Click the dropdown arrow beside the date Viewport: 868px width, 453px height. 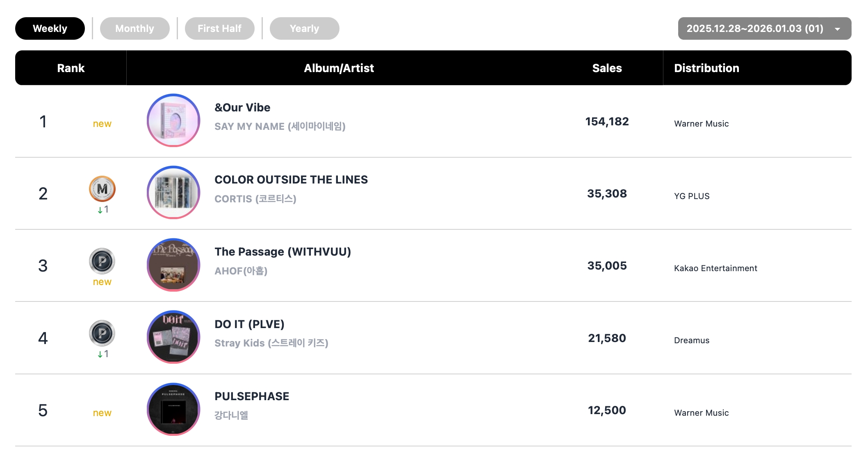point(837,29)
